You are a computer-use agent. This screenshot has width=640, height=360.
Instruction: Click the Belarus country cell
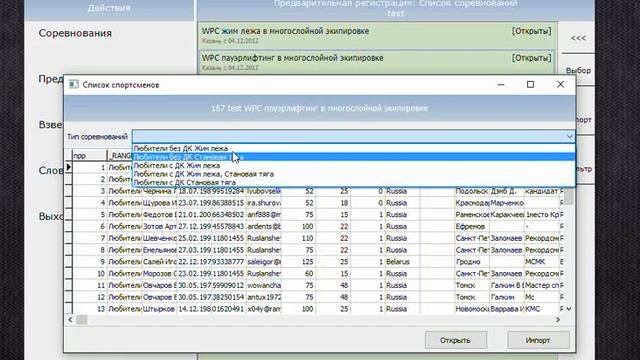tap(402, 262)
